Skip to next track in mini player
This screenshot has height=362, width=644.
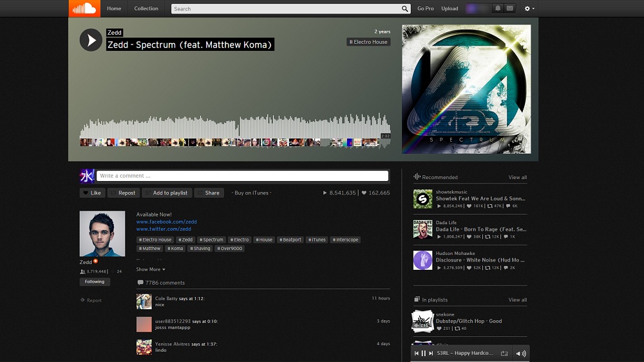point(431,354)
